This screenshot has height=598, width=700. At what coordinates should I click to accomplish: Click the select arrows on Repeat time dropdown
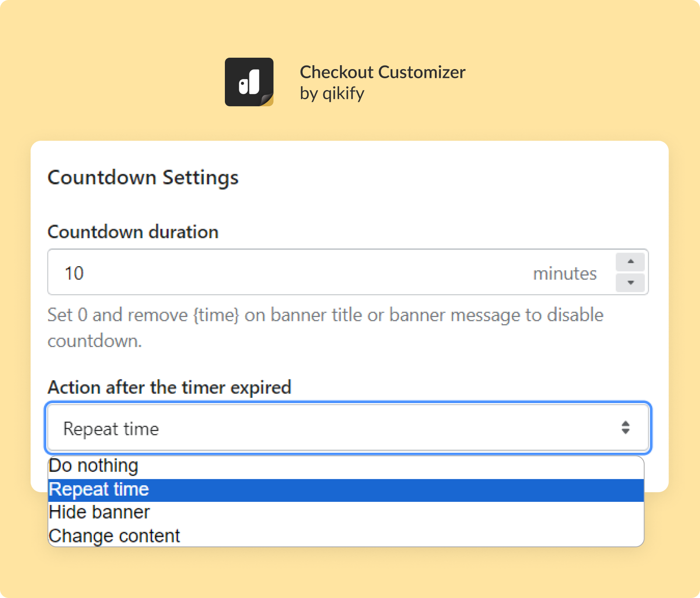tap(626, 428)
